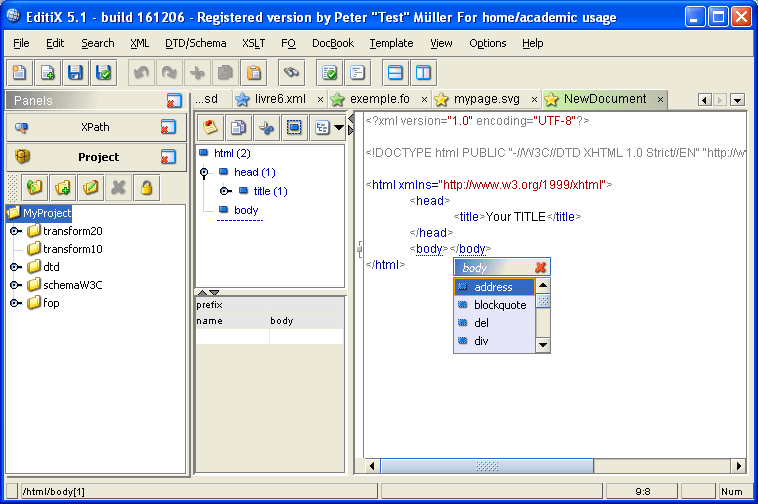Select address in the completion list
The width and height of the screenshot is (758, 504).
pos(494,287)
